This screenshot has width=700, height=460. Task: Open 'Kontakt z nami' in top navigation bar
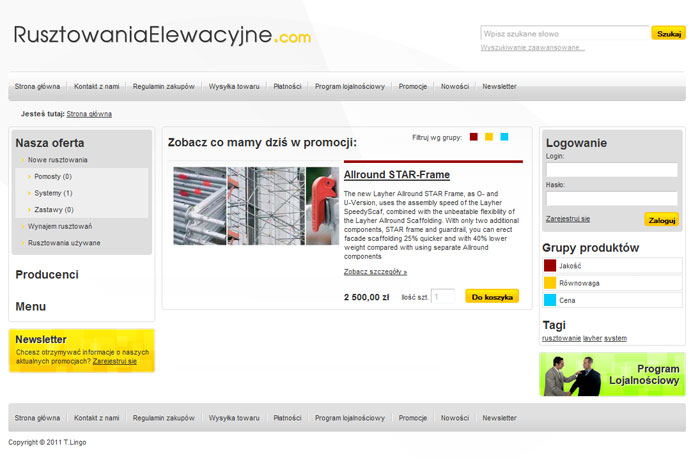[96, 87]
